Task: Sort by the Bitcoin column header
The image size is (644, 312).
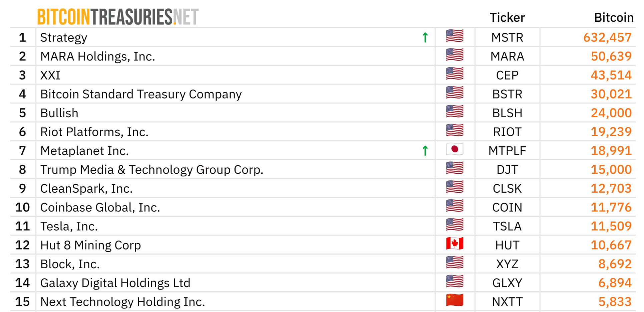Action: (x=613, y=17)
